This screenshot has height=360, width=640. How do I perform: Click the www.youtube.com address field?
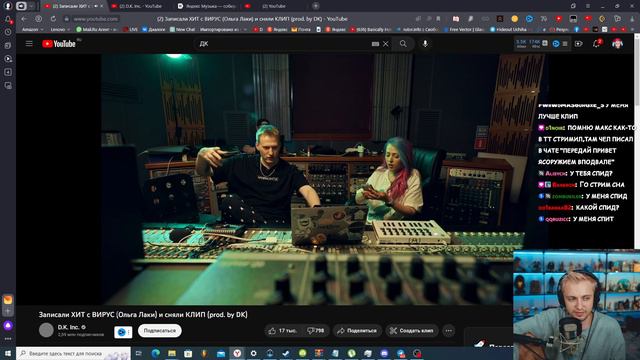[96, 19]
